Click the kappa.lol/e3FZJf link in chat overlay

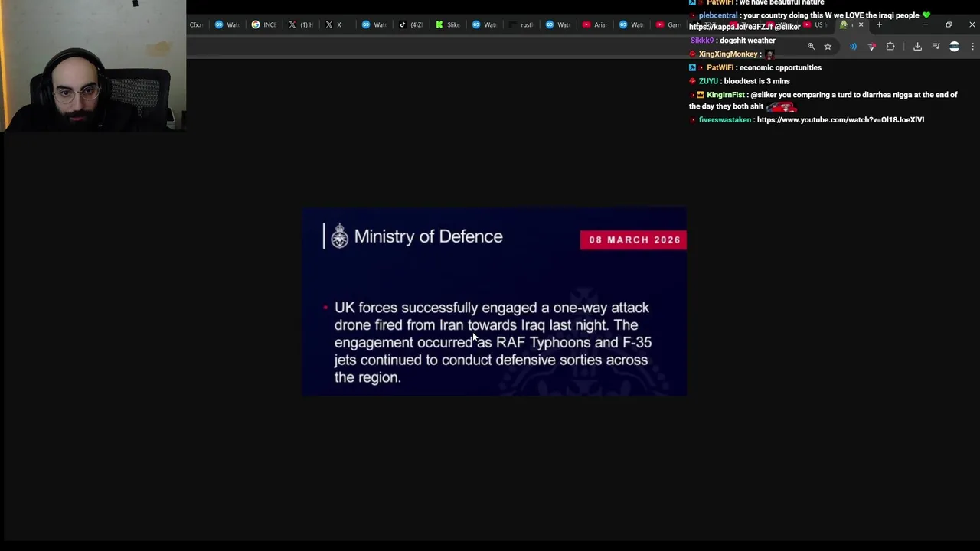730,27
